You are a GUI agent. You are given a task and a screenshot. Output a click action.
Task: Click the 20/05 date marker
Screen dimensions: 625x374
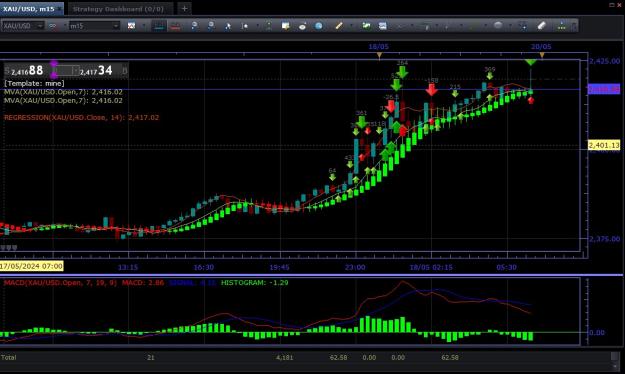pos(541,47)
